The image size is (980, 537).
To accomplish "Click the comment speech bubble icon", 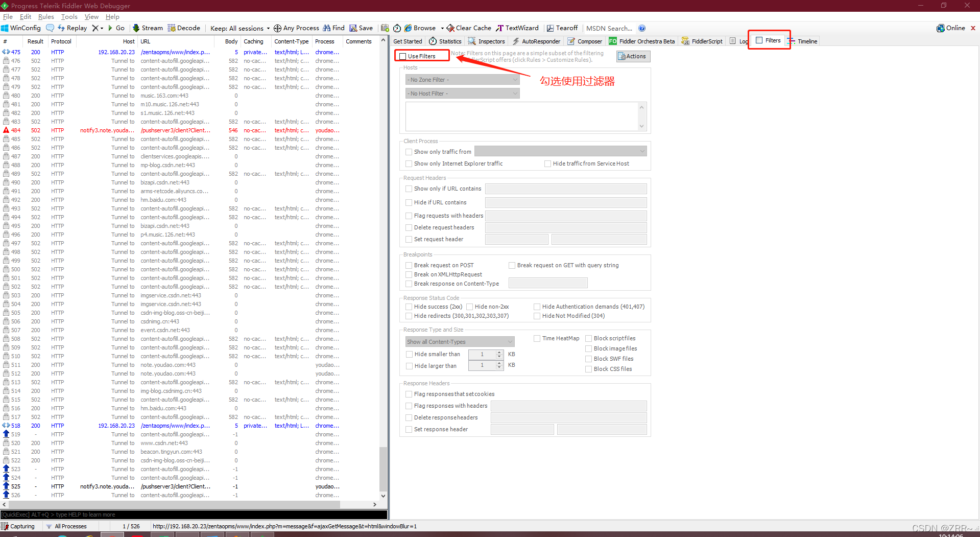I will click(x=50, y=28).
